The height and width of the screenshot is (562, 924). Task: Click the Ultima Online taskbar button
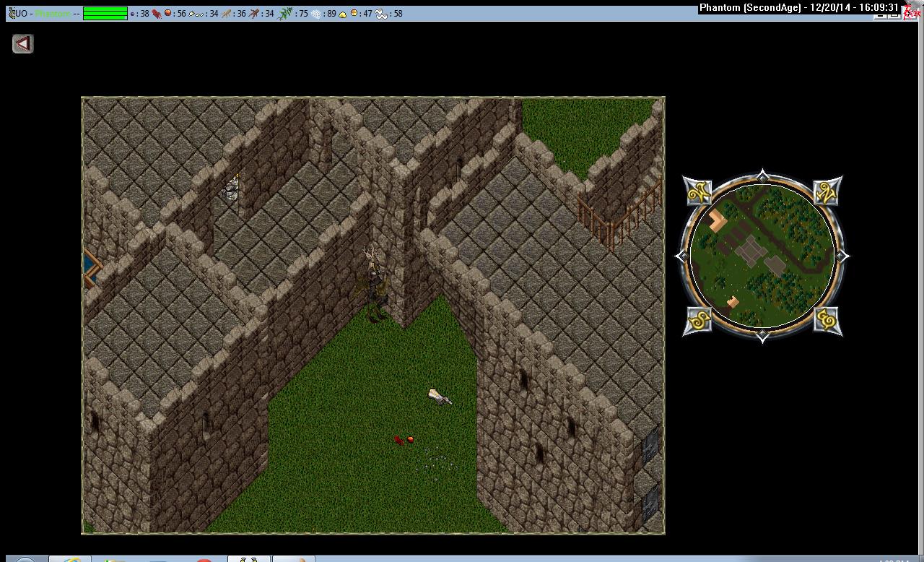(249, 559)
